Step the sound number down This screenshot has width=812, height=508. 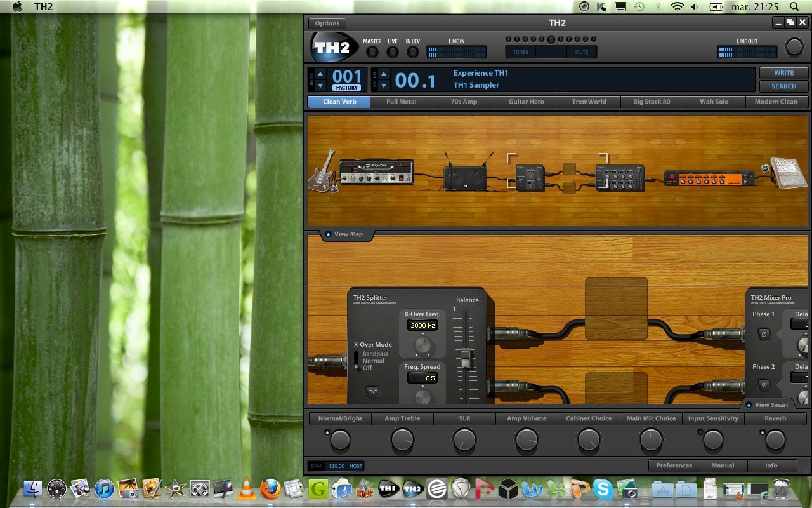[383, 86]
